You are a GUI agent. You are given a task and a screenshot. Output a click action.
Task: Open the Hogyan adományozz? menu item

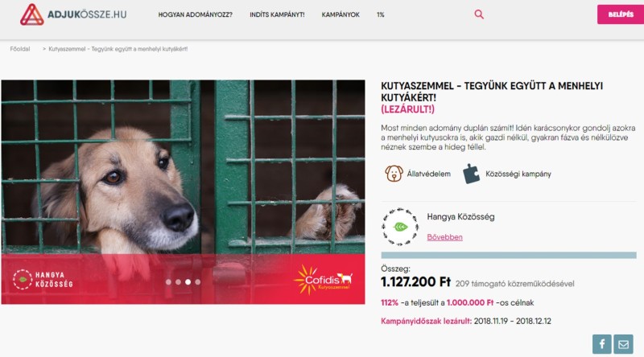tap(195, 14)
